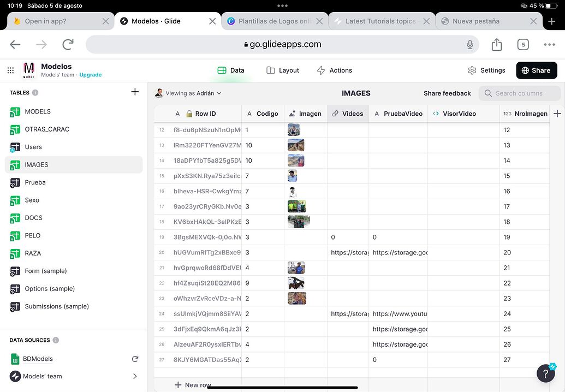Click the link icon in the Videos column header
This screenshot has width=565, height=392.
334,113
